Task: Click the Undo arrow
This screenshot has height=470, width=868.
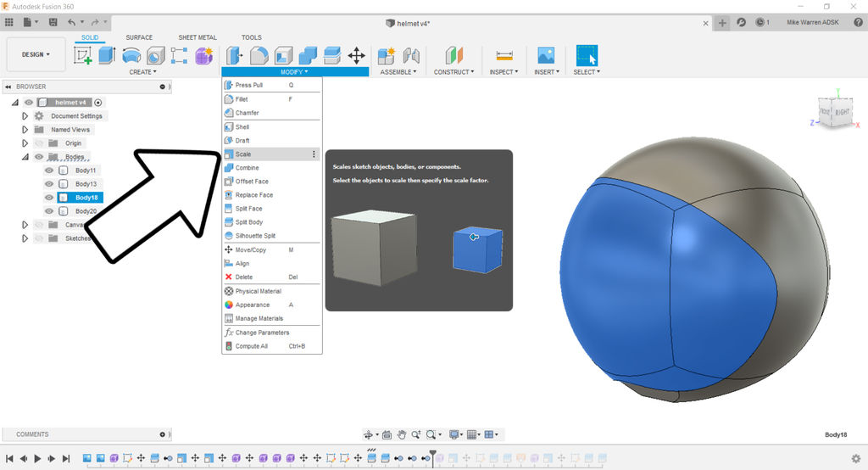Action: [71, 22]
